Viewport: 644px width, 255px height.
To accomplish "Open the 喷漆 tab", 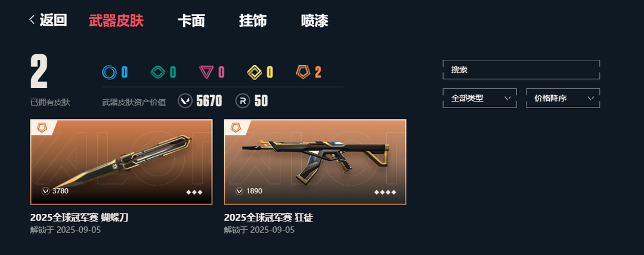I will pyautogui.click(x=315, y=20).
